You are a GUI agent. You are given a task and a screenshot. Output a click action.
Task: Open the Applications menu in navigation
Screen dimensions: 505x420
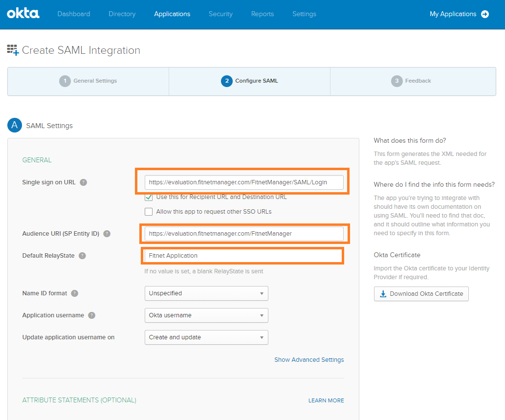(172, 14)
